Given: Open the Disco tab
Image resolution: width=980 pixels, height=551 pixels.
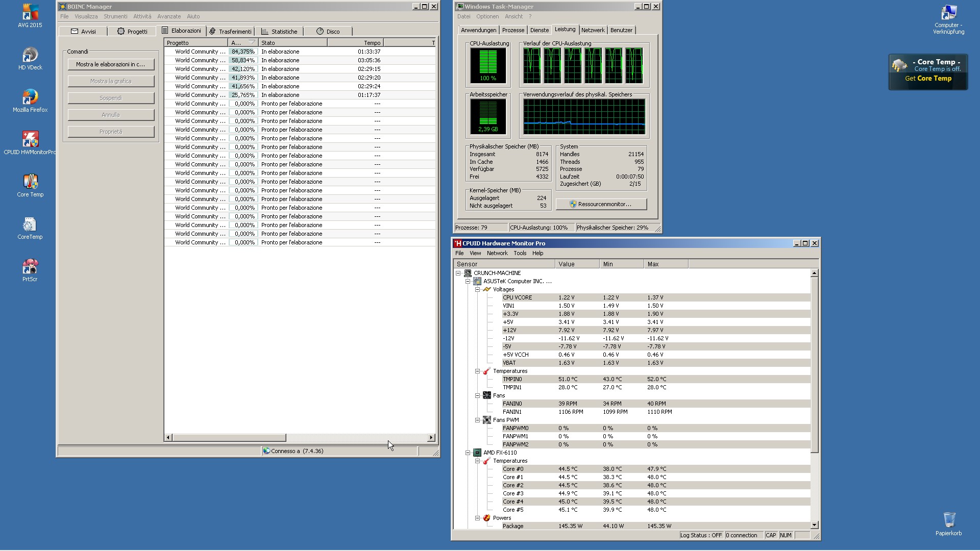Looking at the screenshot, I should tap(328, 32).
